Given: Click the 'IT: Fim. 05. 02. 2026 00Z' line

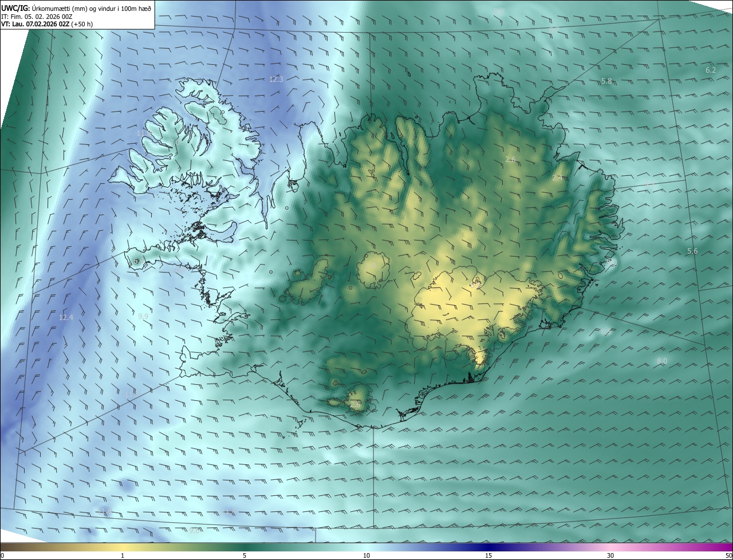Looking at the screenshot, I should pos(37,16).
